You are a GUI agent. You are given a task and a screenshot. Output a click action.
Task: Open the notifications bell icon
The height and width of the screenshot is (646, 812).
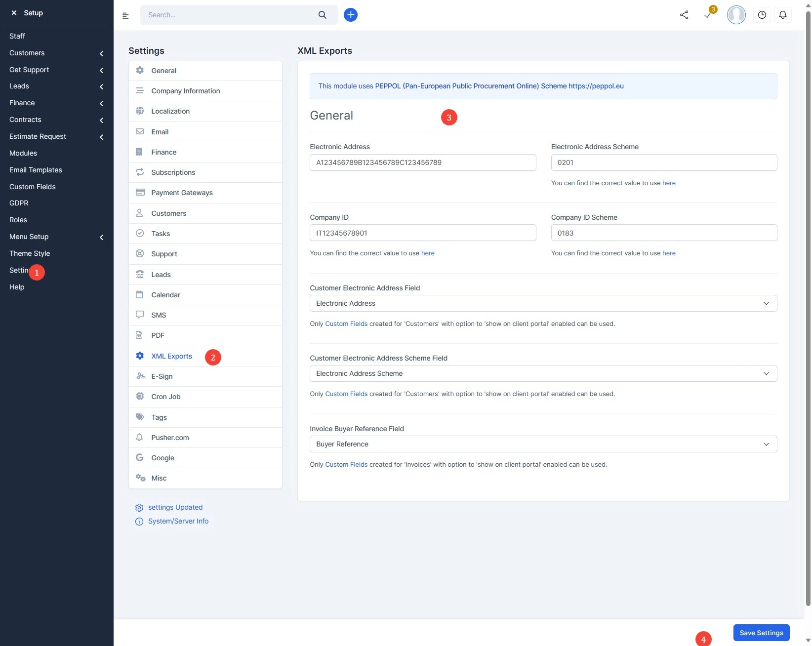point(783,15)
